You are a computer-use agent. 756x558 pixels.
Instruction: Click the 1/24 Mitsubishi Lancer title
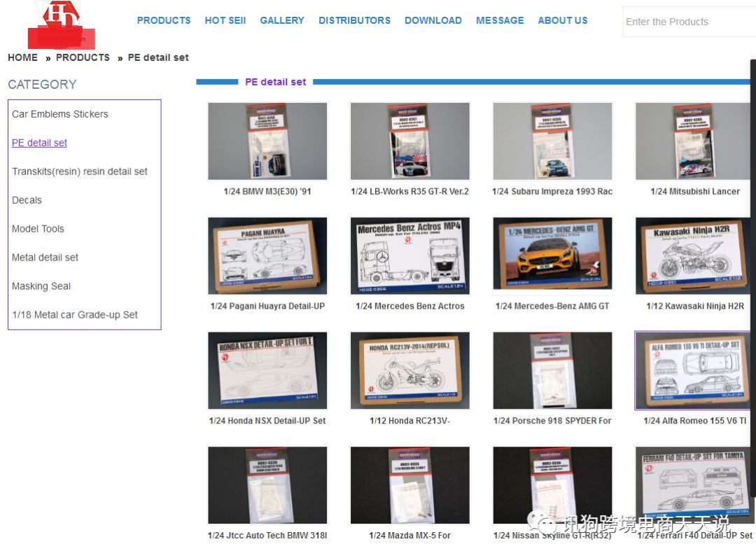[x=695, y=191]
